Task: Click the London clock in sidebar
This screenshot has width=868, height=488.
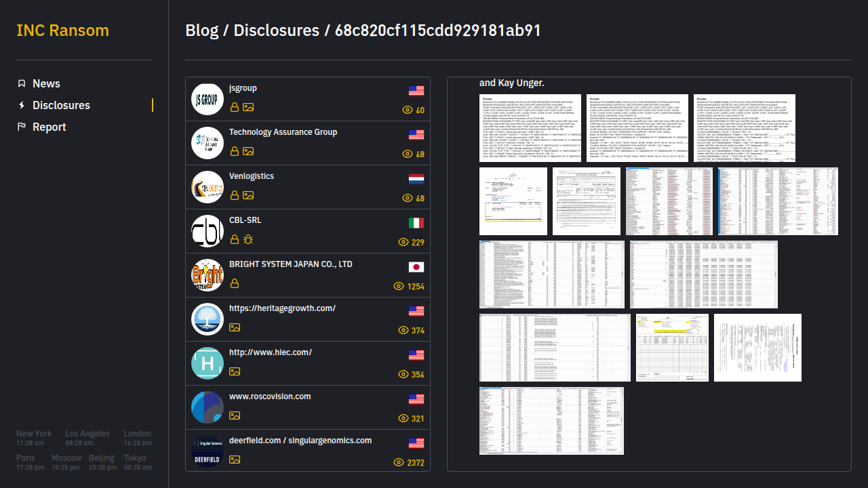Action: [x=138, y=438]
